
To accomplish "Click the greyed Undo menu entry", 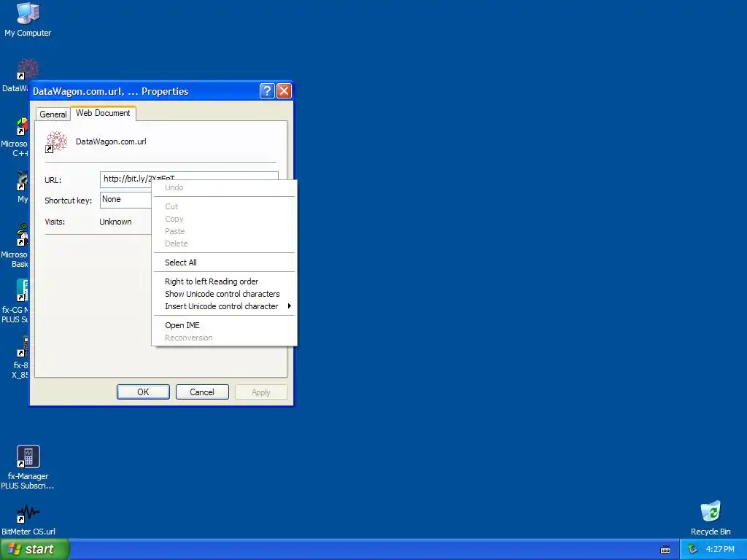I will point(224,187).
